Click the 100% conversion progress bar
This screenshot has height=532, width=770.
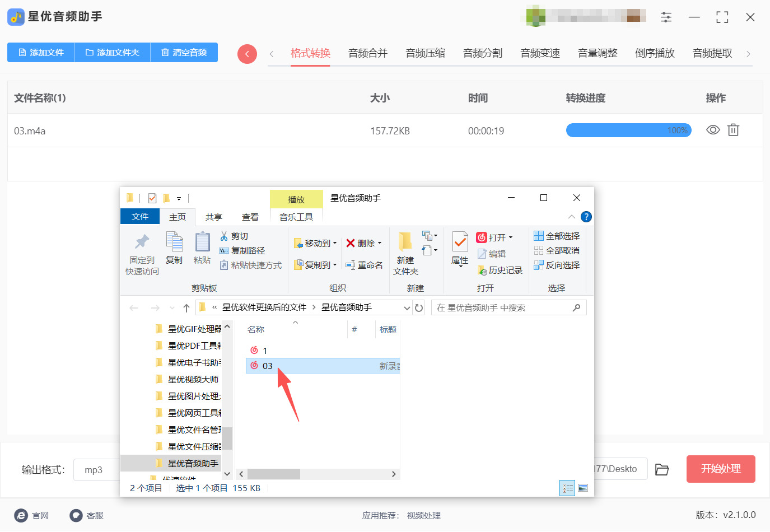pos(629,130)
